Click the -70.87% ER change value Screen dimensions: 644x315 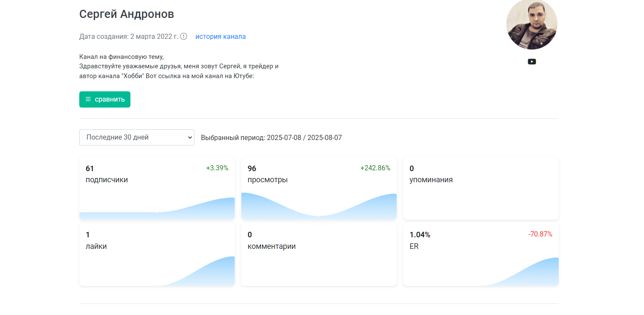tap(540, 234)
